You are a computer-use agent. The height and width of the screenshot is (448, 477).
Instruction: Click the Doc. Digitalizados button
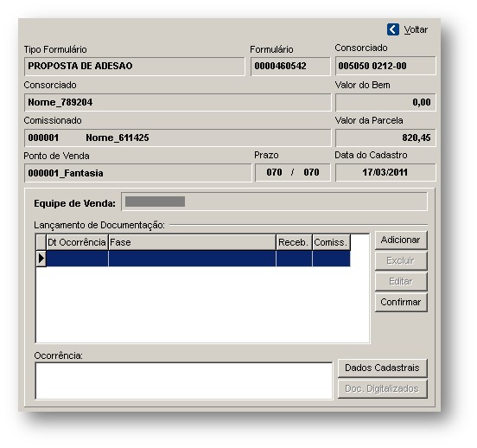click(x=383, y=389)
